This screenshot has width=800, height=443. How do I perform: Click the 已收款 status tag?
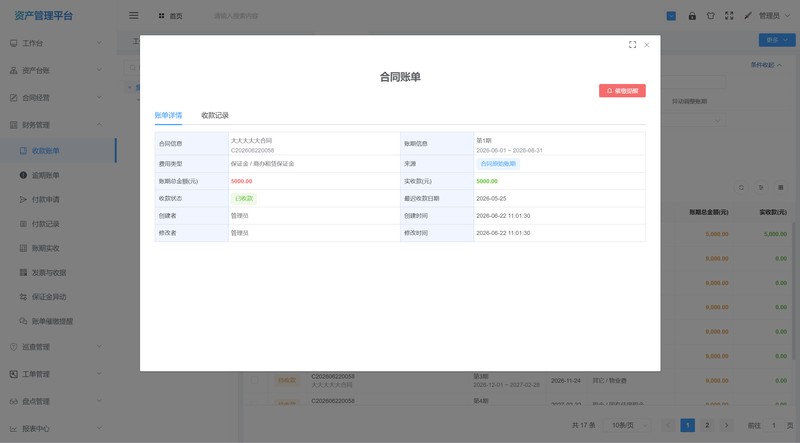(x=244, y=199)
